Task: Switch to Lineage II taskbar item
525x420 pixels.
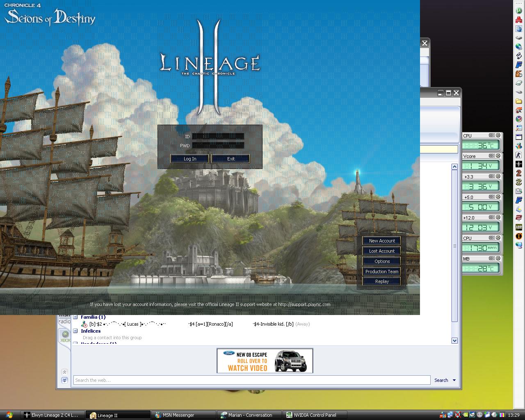Action: (119, 415)
